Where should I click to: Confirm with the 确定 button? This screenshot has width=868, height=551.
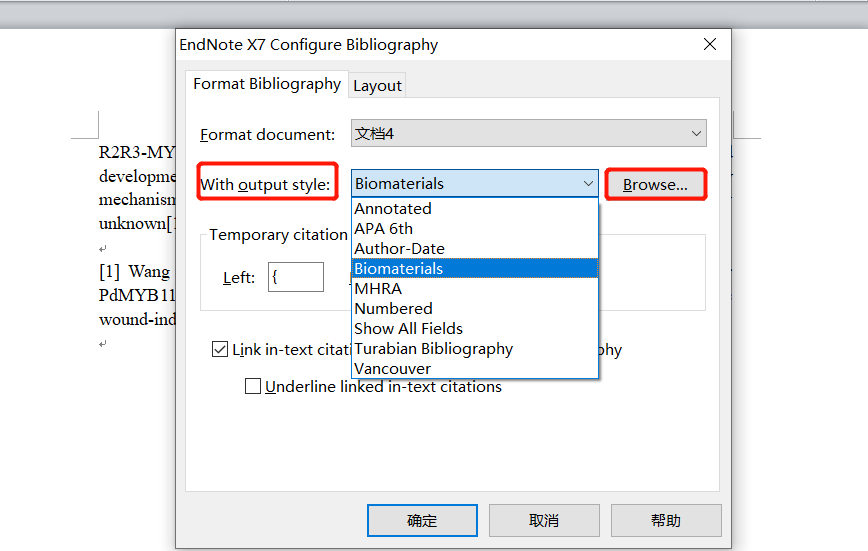(422, 521)
